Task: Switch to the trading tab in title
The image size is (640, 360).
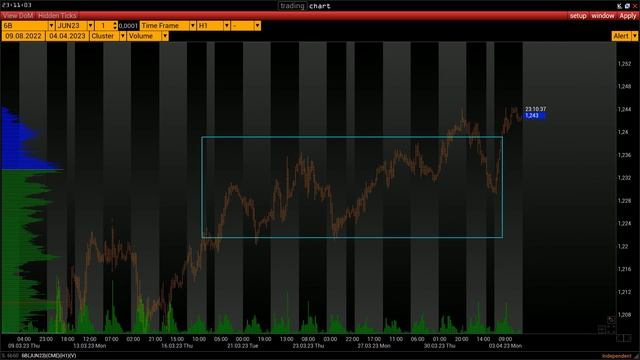Action: [x=292, y=6]
